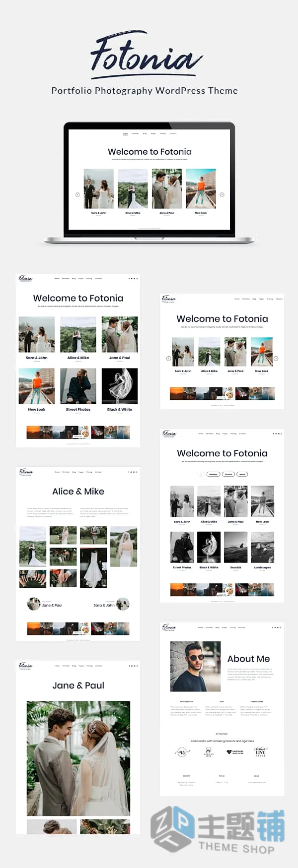Open Alice & Mike photo in the six-photo grid homepage

tap(78, 335)
